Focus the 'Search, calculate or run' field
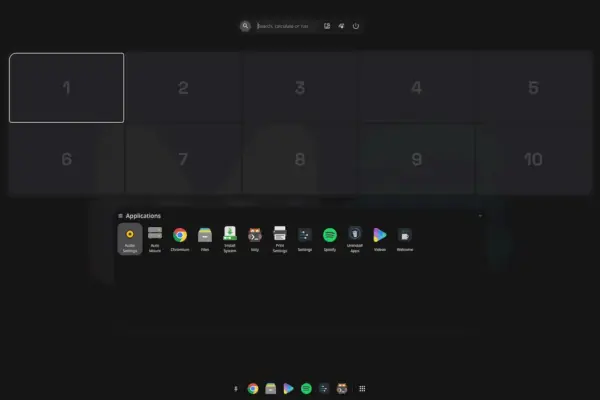 click(287, 26)
